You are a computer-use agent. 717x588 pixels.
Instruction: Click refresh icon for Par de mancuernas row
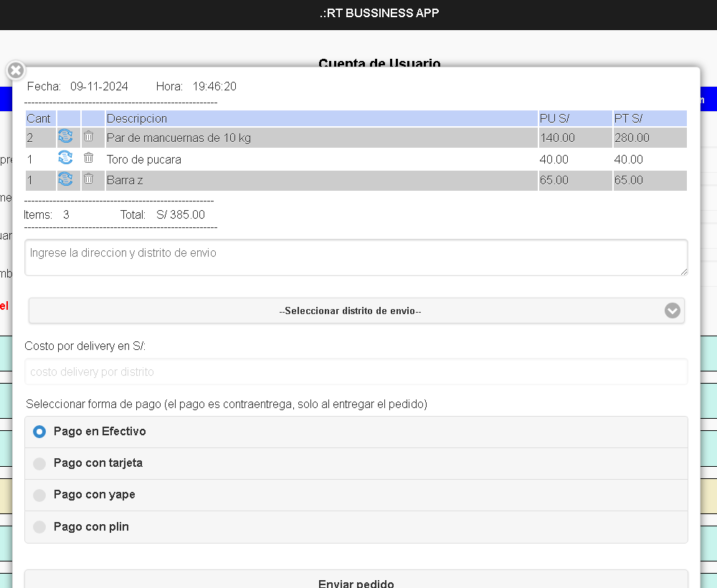coord(65,137)
